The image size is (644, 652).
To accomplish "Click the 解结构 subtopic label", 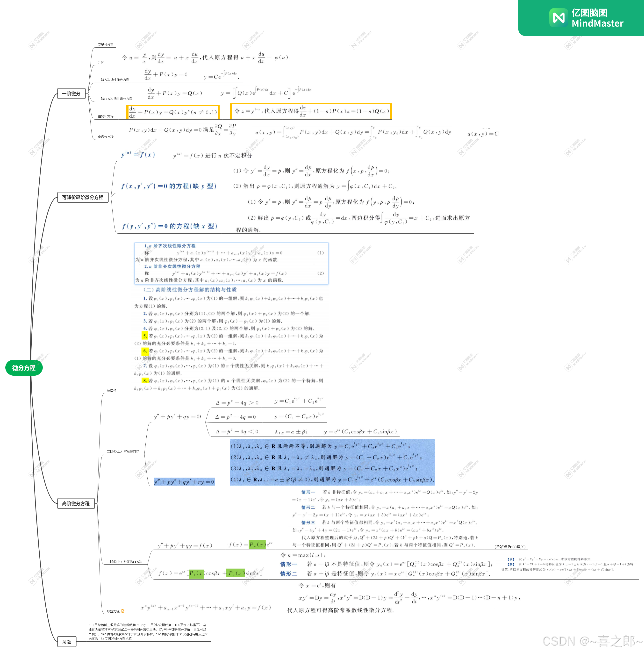I will point(111,390).
